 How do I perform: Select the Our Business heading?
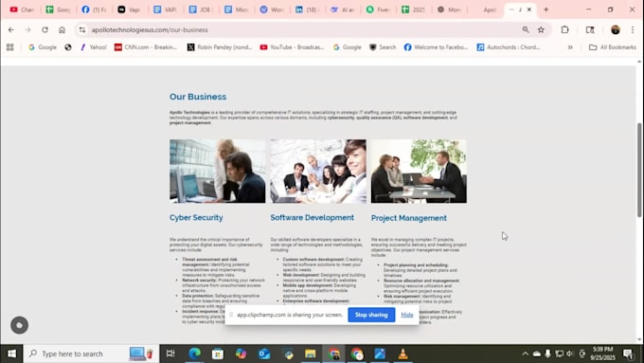coord(198,97)
